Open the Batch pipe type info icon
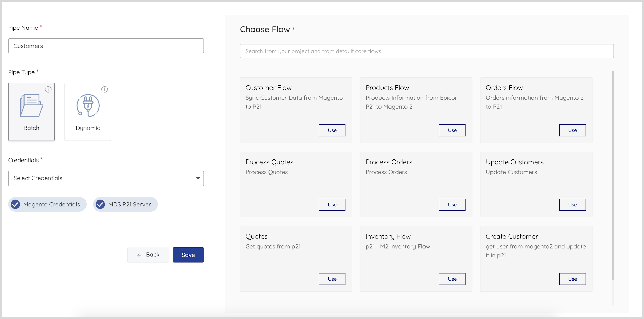644x319 pixels. pyautogui.click(x=48, y=89)
